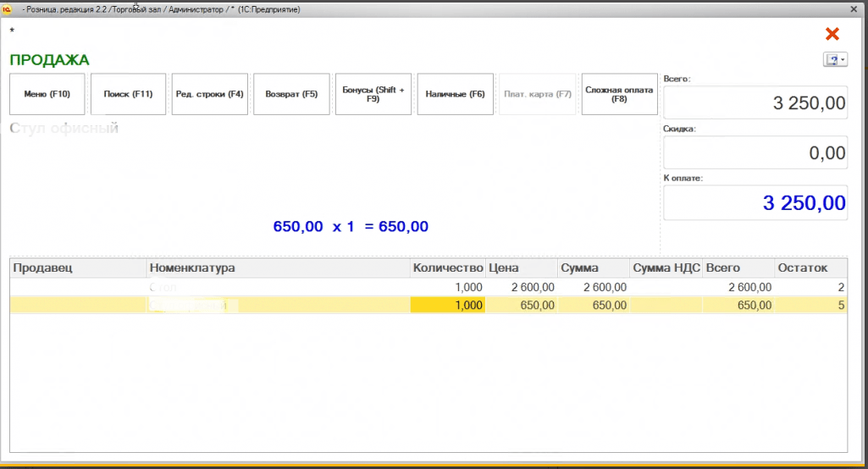Start a return with Возврат (F5)
This screenshot has height=469, width=868.
click(290, 94)
